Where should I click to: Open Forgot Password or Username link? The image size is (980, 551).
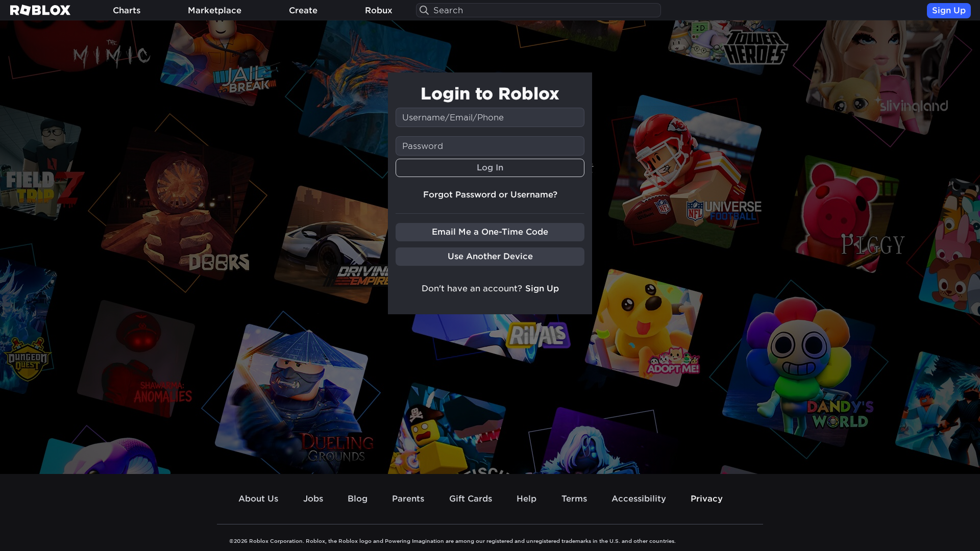point(490,194)
